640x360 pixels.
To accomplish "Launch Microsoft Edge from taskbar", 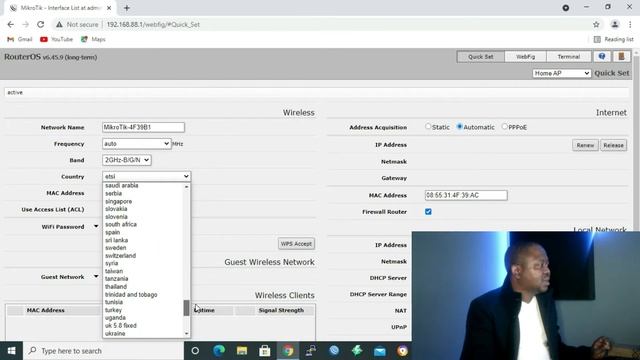I will point(219,351).
